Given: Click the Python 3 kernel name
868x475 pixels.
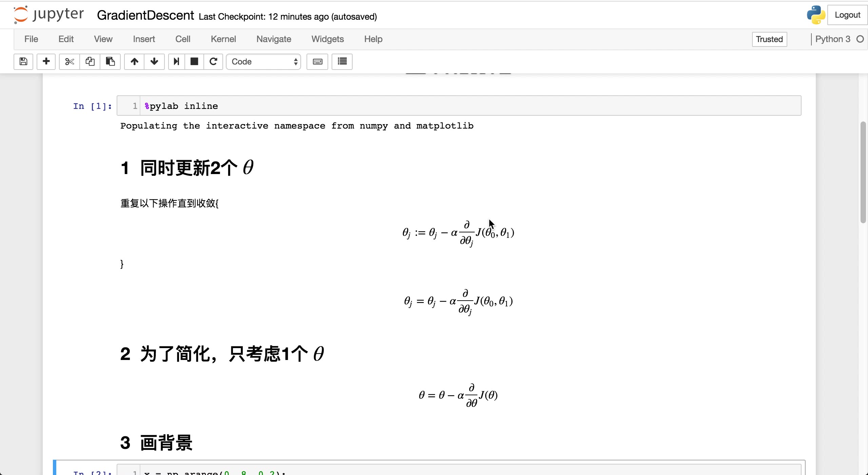Looking at the screenshot, I should [833, 39].
